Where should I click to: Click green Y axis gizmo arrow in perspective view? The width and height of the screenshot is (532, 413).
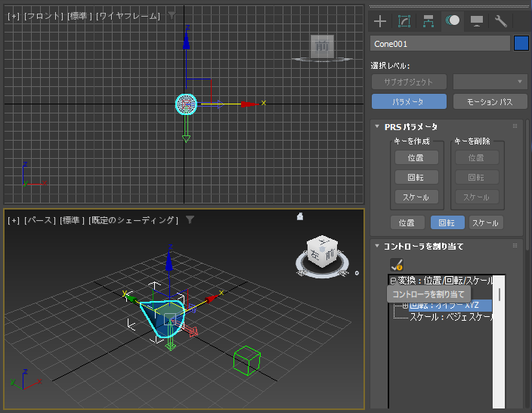(x=130, y=298)
